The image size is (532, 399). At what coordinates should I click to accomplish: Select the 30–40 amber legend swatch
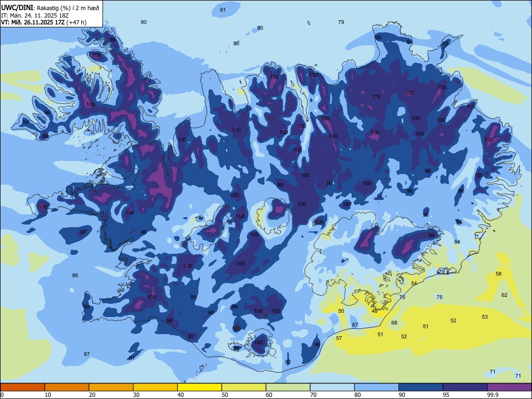[x=155, y=387]
